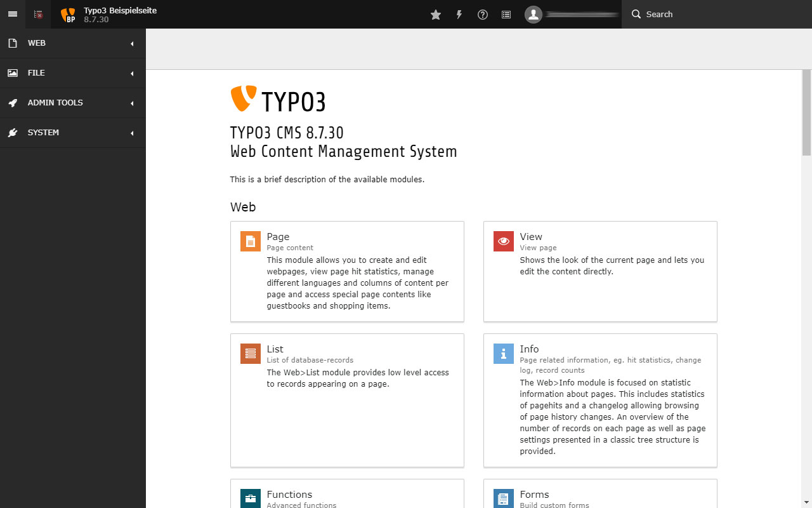812x508 pixels.
Task: Open the user avatar menu
Action: [534, 14]
